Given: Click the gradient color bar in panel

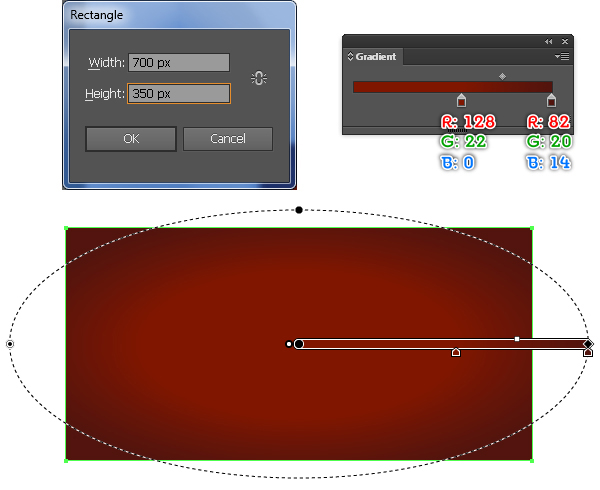Looking at the screenshot, I should point(453,87).
